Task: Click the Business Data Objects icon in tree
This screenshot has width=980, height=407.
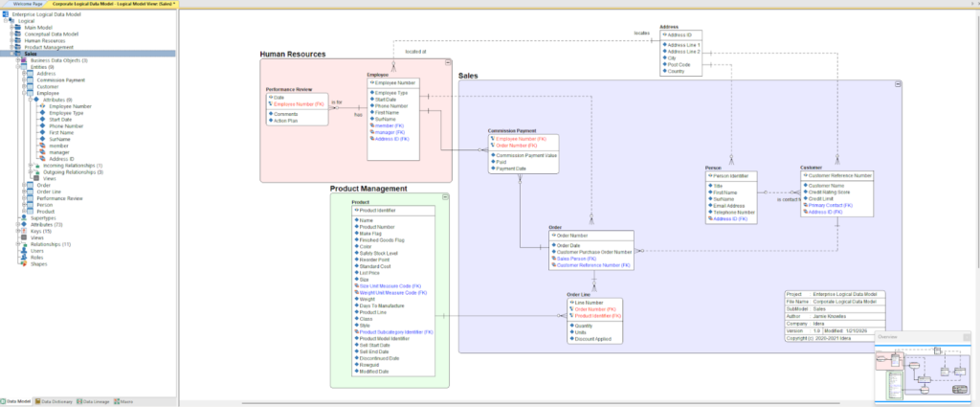Action: pyautogui.click(x=24, y=60)
